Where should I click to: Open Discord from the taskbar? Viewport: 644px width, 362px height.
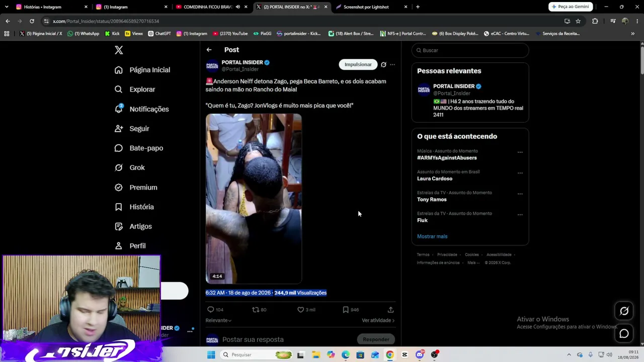pos(420,354)
